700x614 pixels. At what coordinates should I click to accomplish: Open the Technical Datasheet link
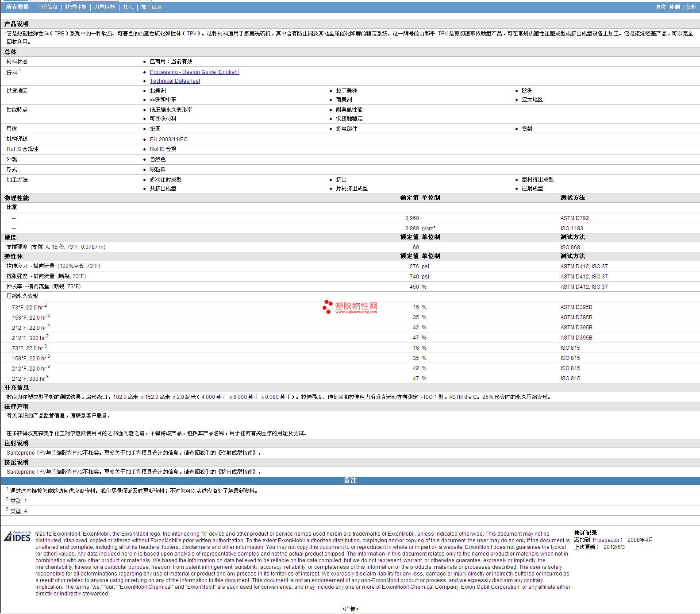click(x=175, y=81)
